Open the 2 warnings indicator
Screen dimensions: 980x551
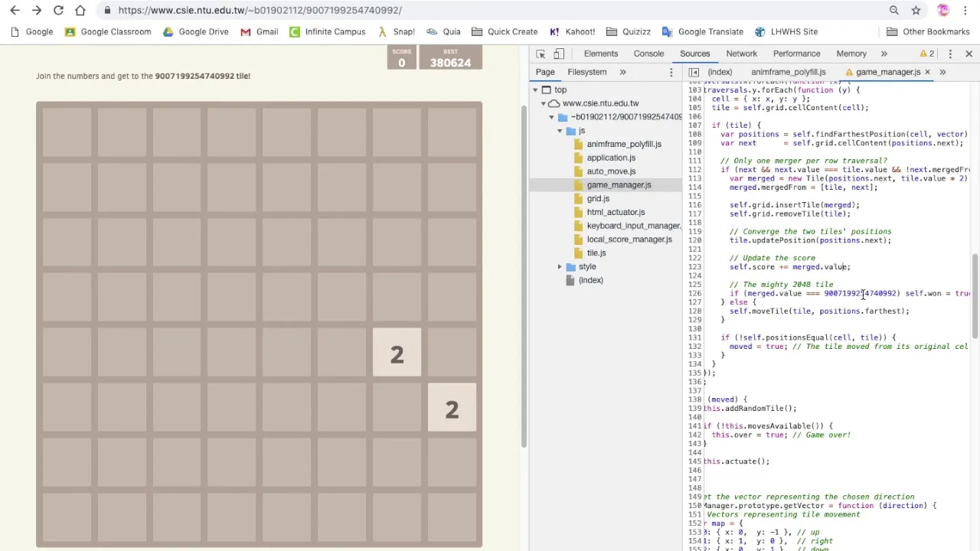tap(927, 54)
